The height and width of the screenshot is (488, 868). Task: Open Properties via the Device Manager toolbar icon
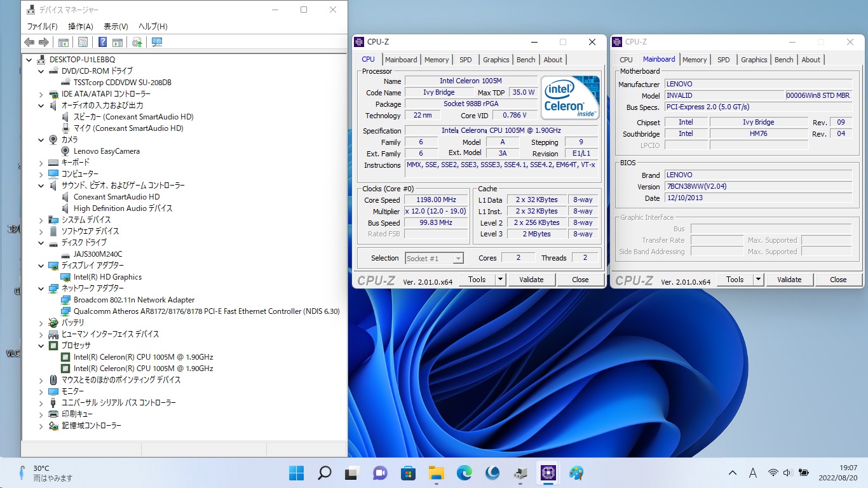coord(83,43)
